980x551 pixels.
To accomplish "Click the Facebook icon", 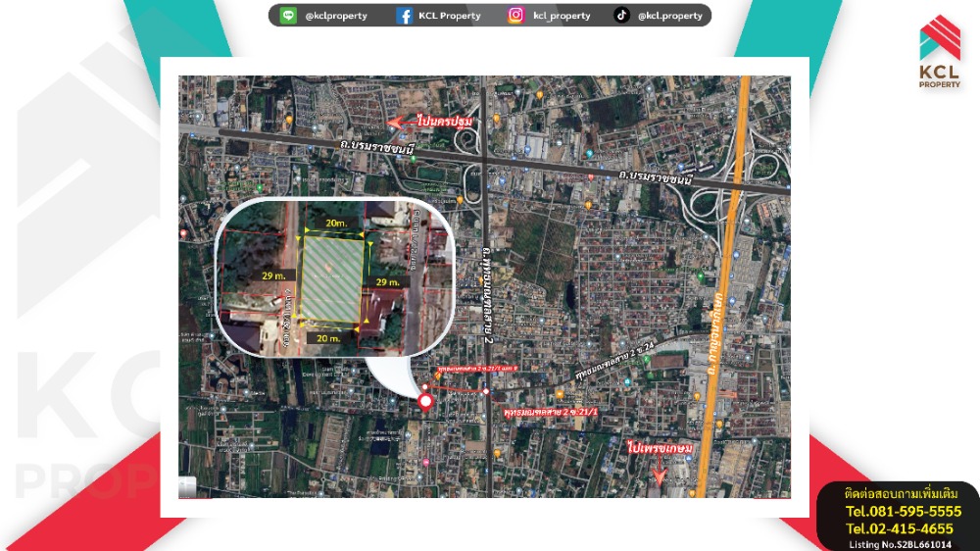I will pos(404,16).
